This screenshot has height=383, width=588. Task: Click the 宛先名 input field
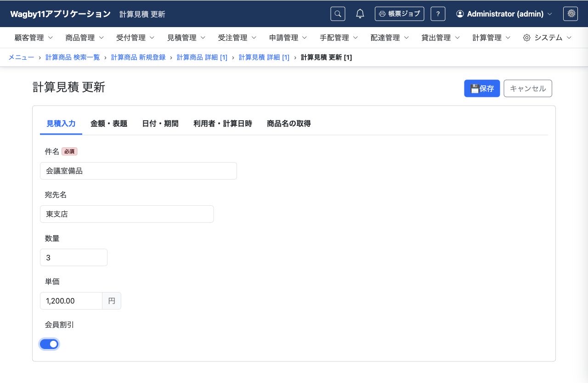coord(127,214)
